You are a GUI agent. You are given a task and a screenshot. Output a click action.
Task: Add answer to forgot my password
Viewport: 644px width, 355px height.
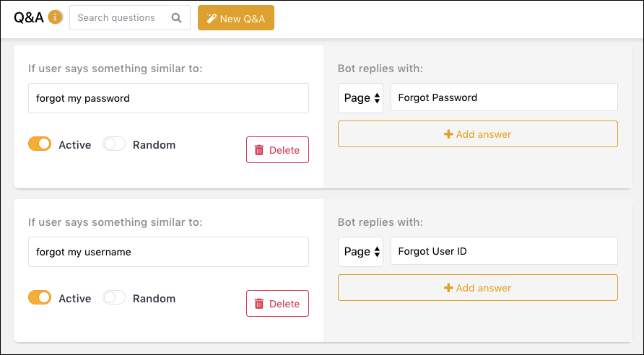click(478, 133)
